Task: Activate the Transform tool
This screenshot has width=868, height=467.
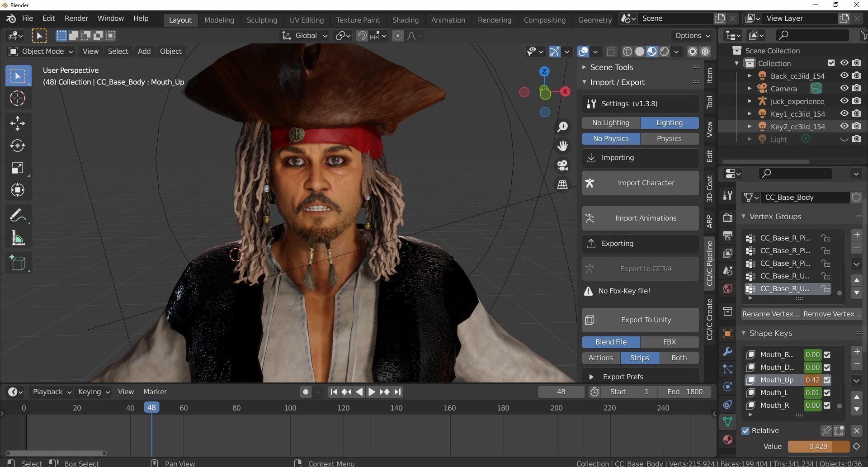Action: [x=18, y=190]
